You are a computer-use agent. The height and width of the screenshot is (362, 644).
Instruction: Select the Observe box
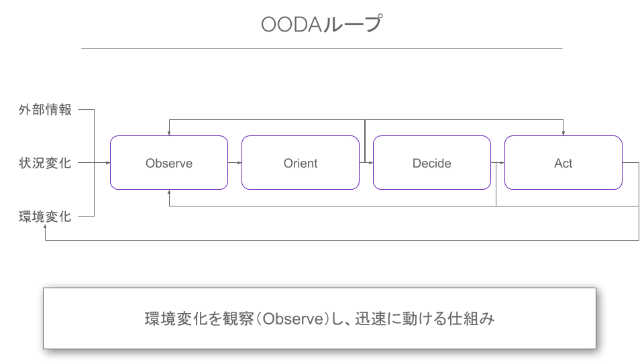(169, 162)
